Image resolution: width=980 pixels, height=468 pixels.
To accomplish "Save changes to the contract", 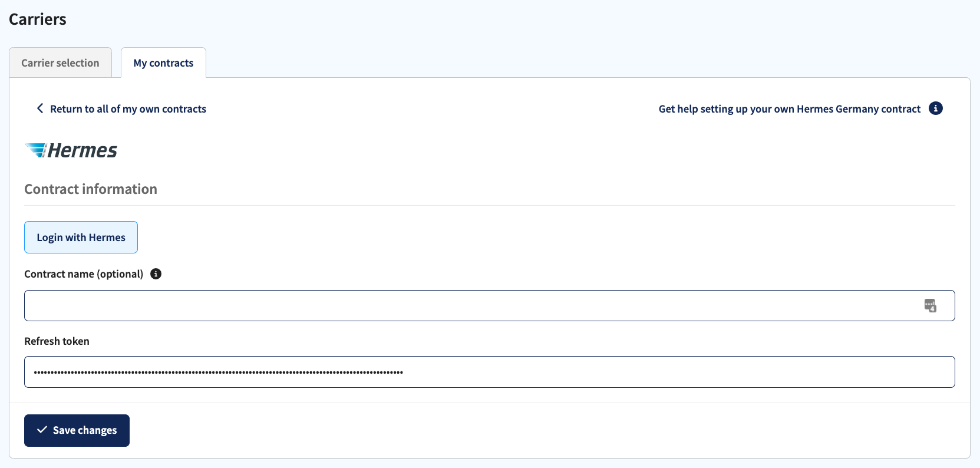I will click(77, 430).
